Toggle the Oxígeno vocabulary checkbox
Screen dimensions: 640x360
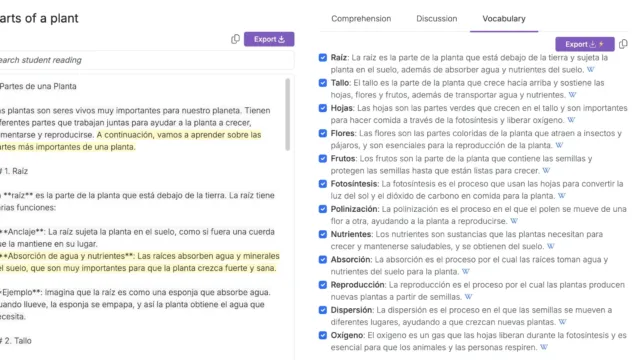pyautogui.click(x=323, y=336)
